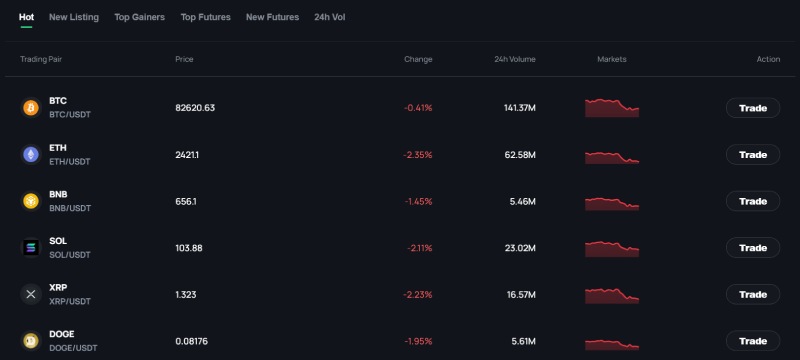
Task: Switch to the Hot tab
Action: click(27, 17)
